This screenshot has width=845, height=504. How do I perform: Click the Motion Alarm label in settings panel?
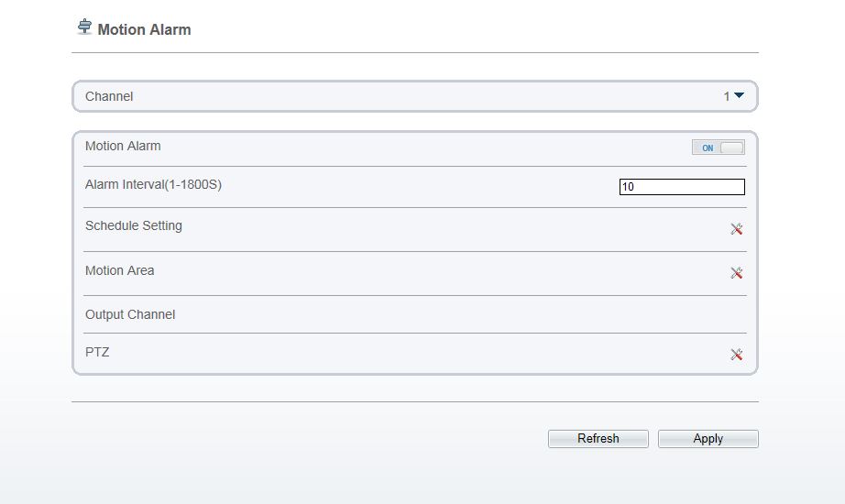(x=123, y=146)
